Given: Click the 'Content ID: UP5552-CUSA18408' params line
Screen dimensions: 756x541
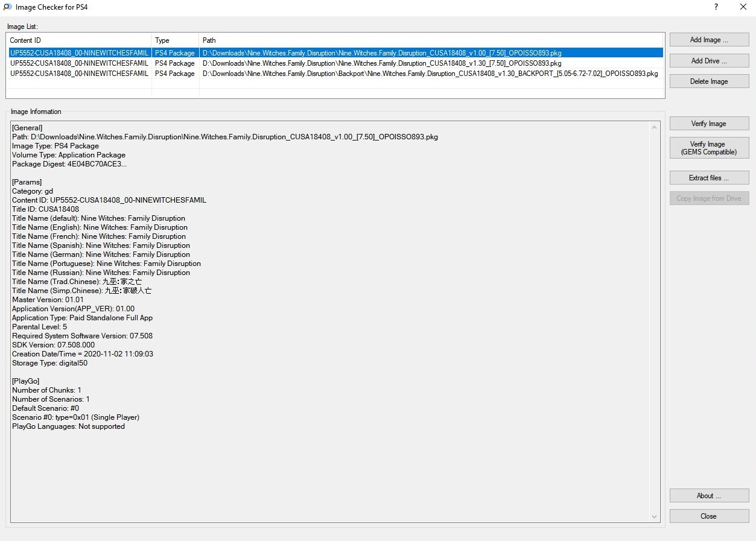Looking at the screenshot, I should pyautogui.click(x=109, y=200).
